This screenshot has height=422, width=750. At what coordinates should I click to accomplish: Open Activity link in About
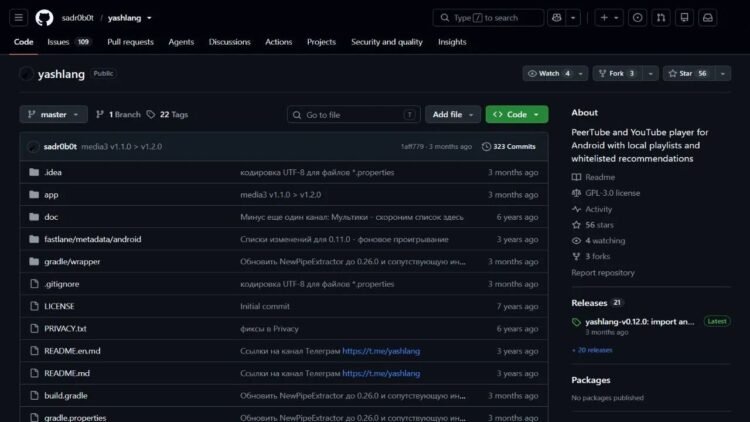coord(592,209)
